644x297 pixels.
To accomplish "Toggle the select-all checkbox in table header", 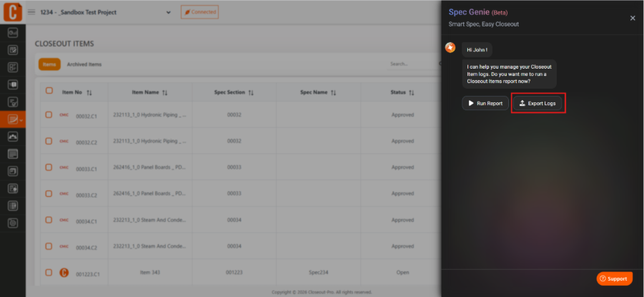I will click(49, 91).
